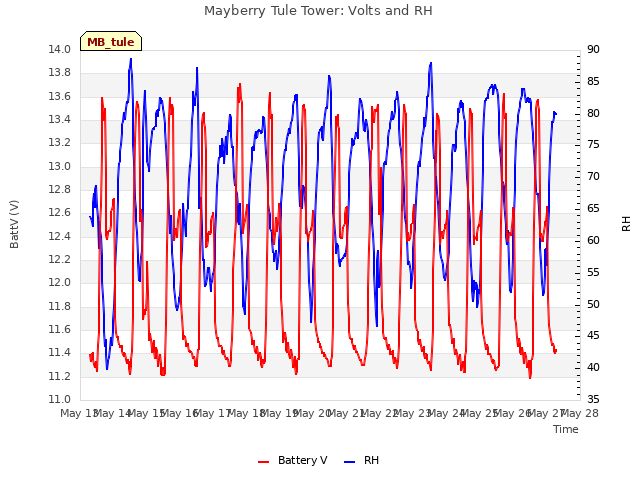Click the 11.0 tick on BattV axis
The image size is (640, 480).
click(59, 400)
